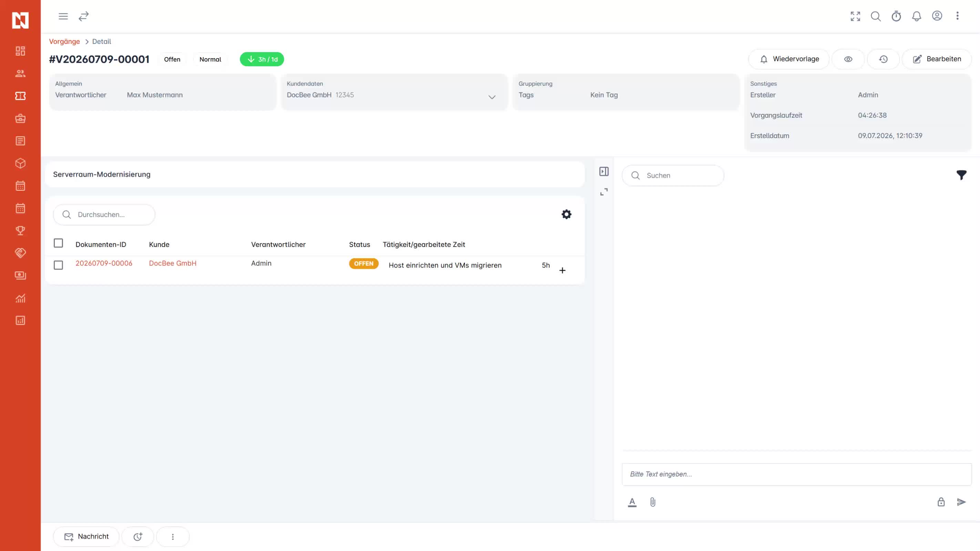Check the row 20260709-00006 checkbox

tap(58, 265)
